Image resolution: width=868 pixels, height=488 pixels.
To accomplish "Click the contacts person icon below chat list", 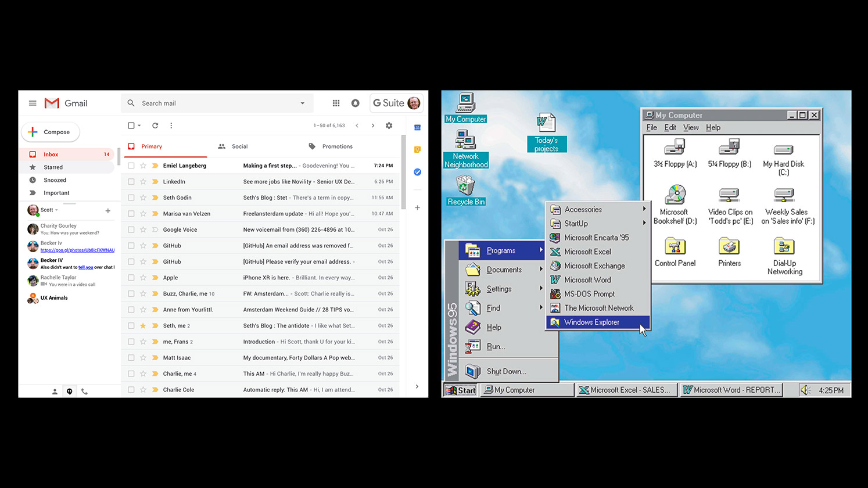I will pos(55,392).
